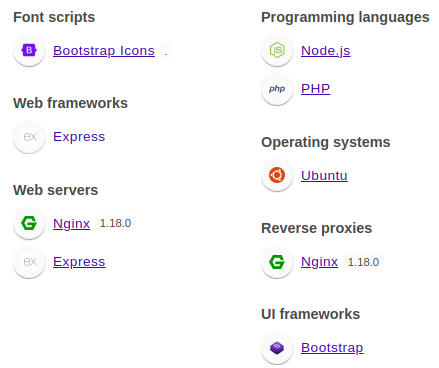
Task: Open the Express link under Web servers
Action: point(79,262)
